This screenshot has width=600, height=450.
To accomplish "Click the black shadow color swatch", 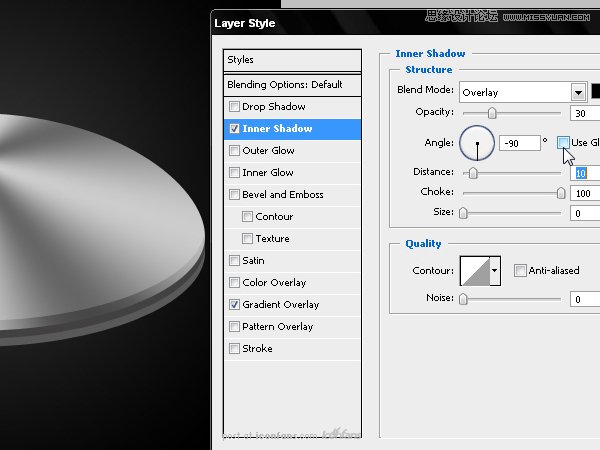I will pyautogui.click(x=596, y=91).
